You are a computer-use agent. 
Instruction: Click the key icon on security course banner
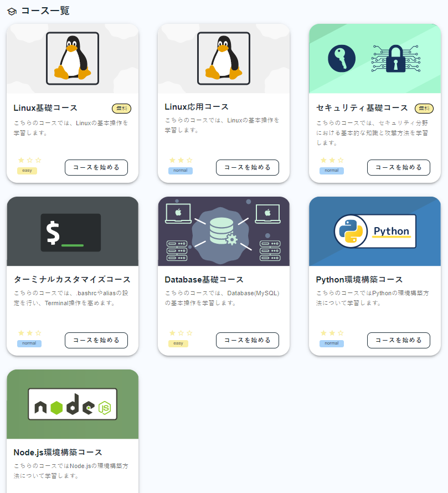coord(342,59)
